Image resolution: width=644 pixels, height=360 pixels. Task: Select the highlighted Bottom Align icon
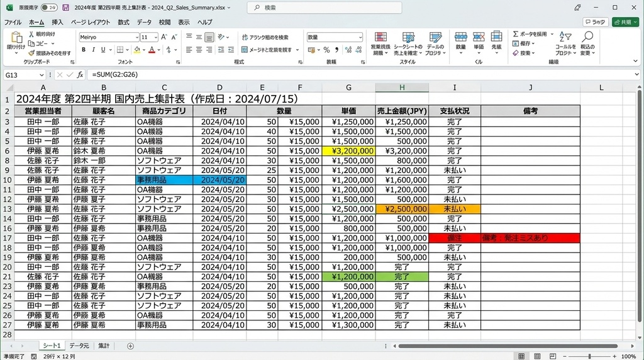pos(209,37)
